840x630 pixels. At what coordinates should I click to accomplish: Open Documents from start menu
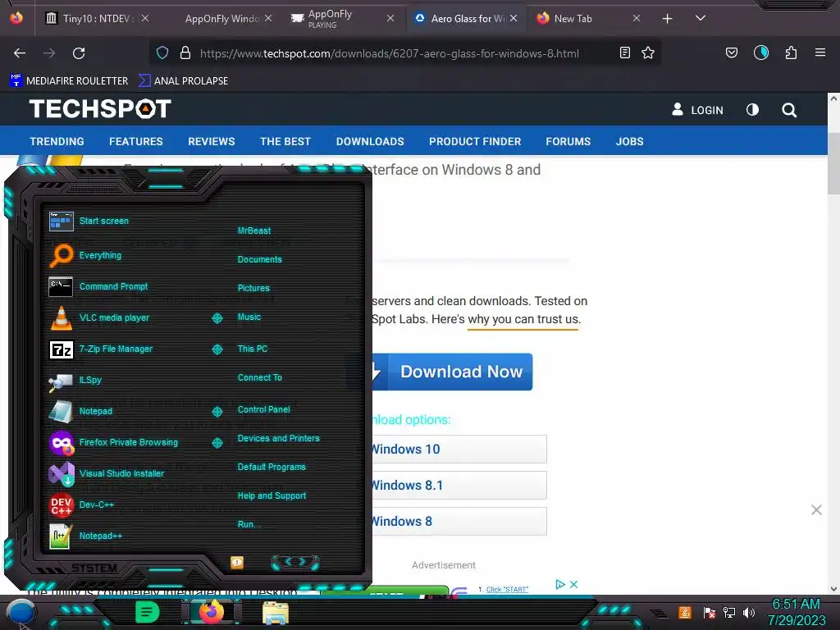point(260,259)
